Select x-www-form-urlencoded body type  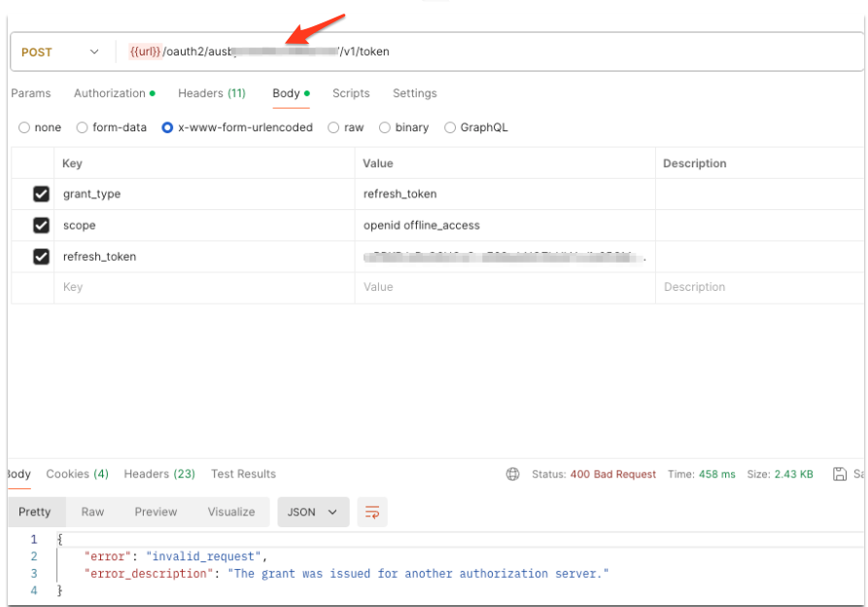[x=237, y=127]
